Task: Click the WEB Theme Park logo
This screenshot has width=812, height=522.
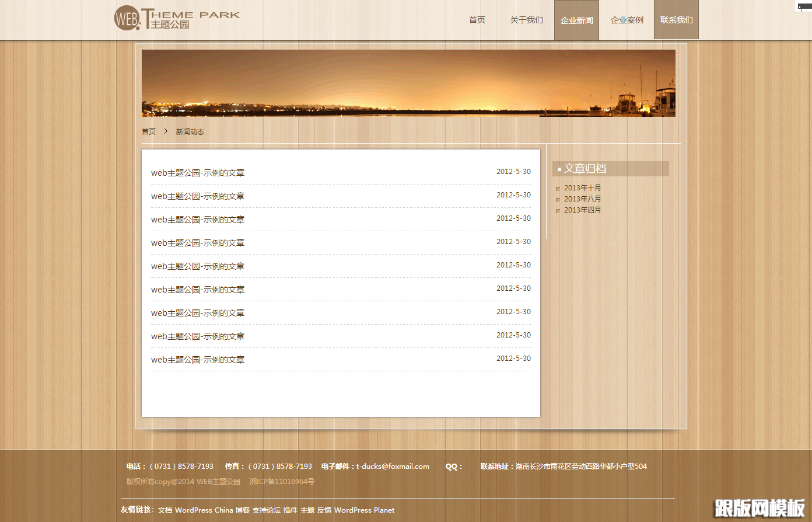Action: tap(177, 19)
